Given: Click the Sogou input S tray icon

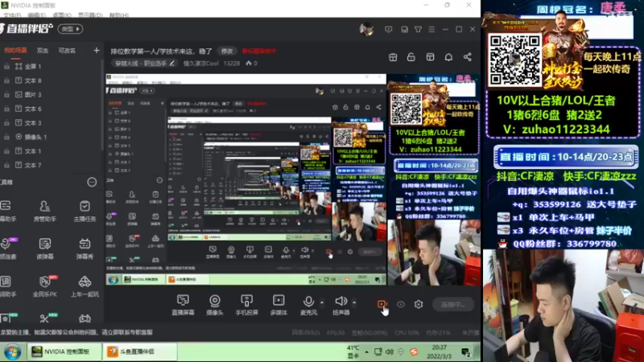Looking at the screenshot, I should pyautogui.click(x=414, y=352).
